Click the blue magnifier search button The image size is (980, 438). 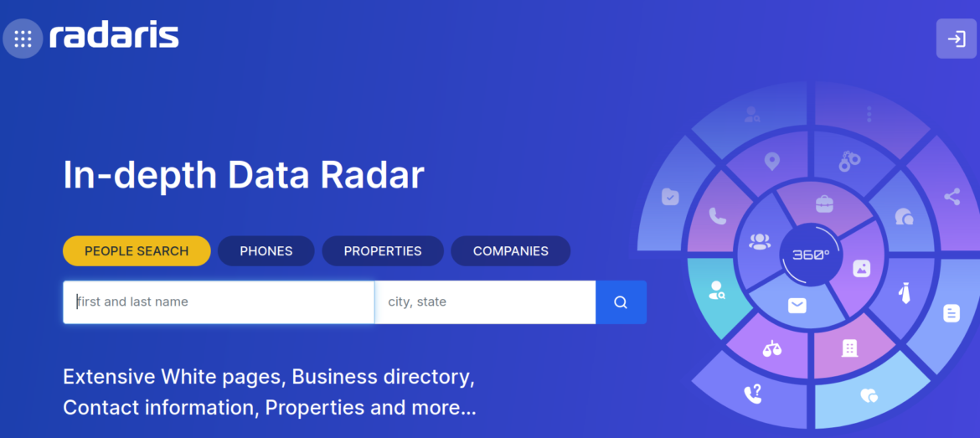tap(621, 302)
